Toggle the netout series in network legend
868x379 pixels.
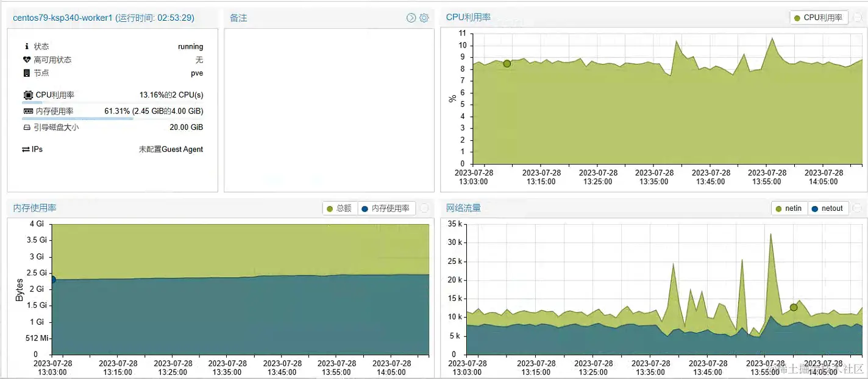point(827,208)
